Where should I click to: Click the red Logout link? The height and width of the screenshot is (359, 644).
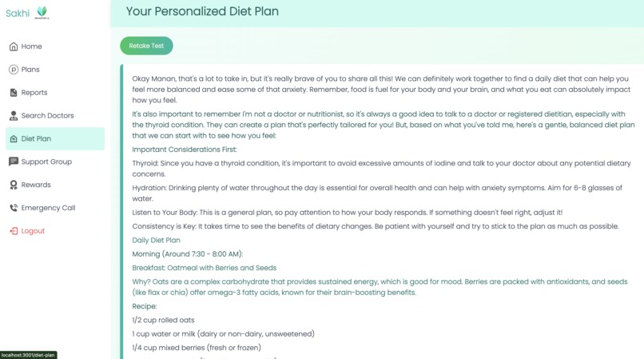pos(33,231)
